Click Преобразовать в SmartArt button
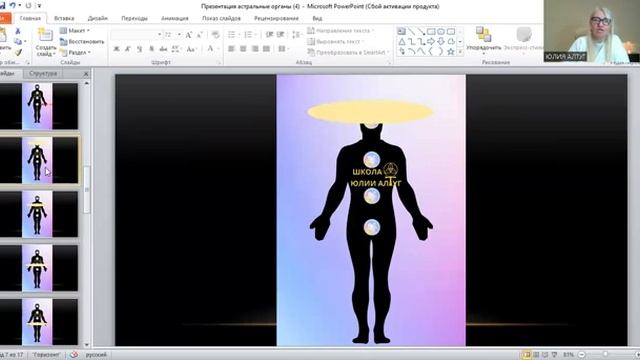 coord(348,52)
